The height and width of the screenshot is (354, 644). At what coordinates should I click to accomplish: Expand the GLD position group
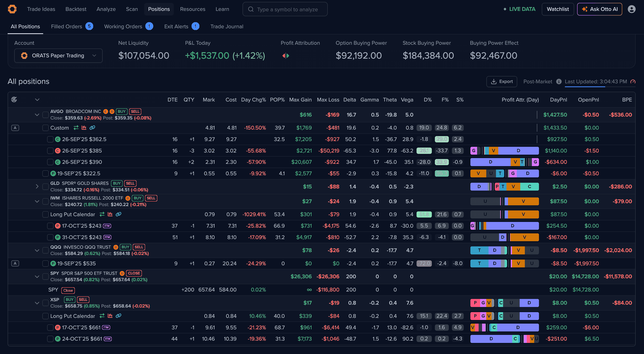pos(37,186)
